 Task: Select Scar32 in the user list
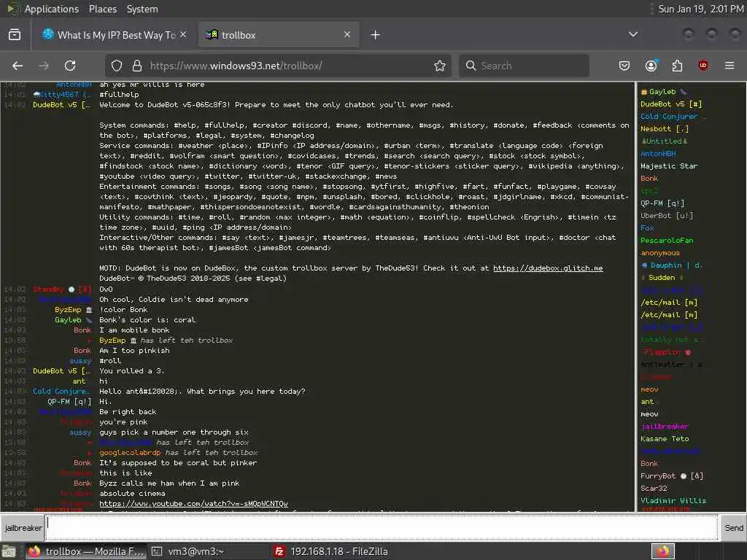tap(654, 488)
